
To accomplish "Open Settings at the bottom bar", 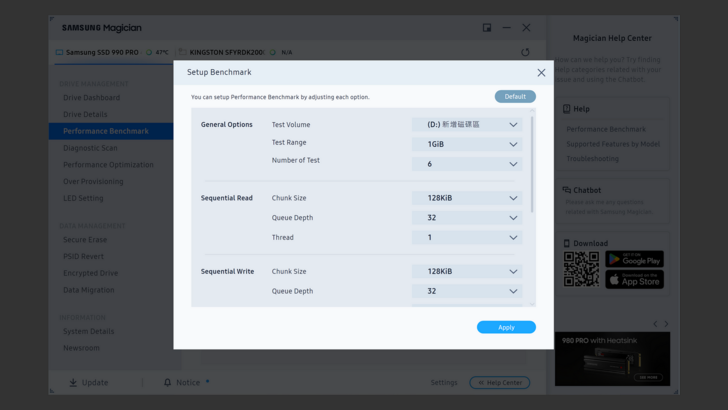I will tap(444, 383).
